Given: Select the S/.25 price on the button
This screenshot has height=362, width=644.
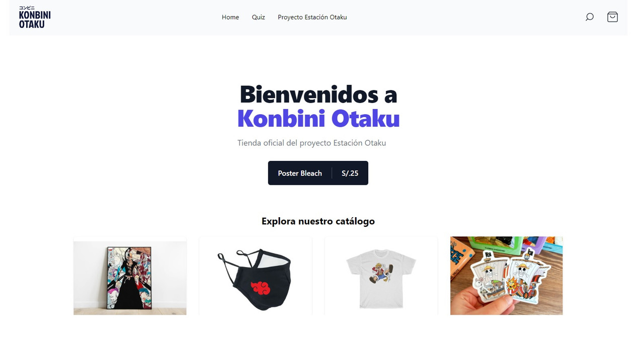Looking at the screenshot, I should 350,173.
